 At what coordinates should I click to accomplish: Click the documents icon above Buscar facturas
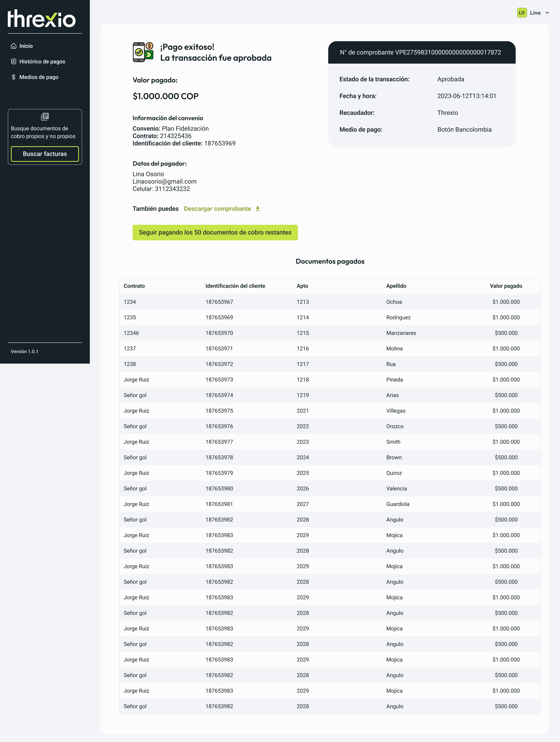click(45, 116)
